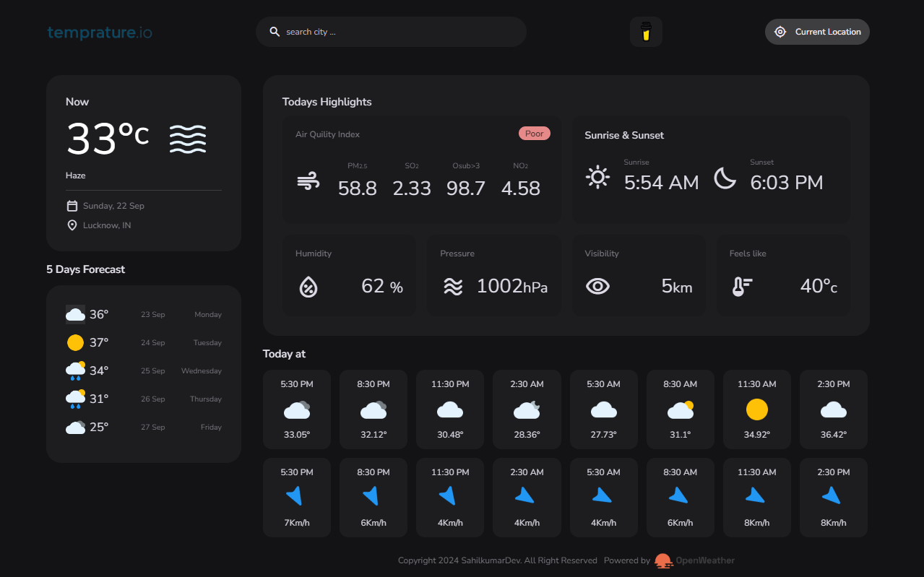Click the visibility eye icon

[x=597, y=286]
